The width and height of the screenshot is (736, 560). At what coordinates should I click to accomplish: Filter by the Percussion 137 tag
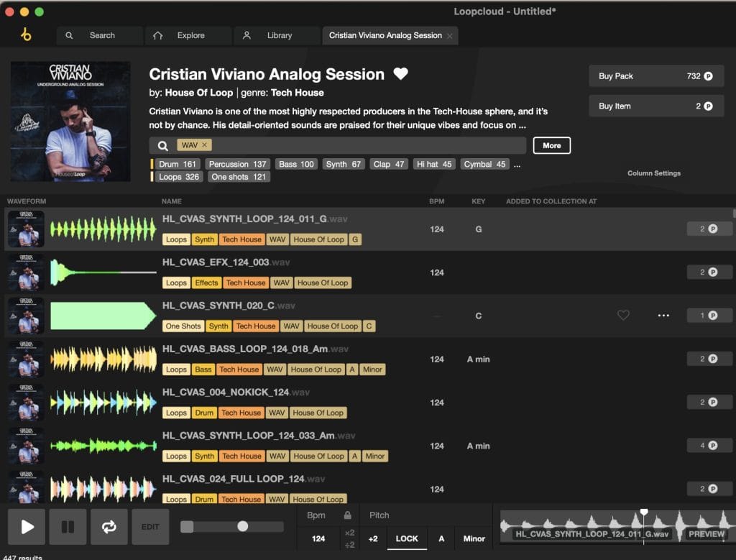(237, 164)
